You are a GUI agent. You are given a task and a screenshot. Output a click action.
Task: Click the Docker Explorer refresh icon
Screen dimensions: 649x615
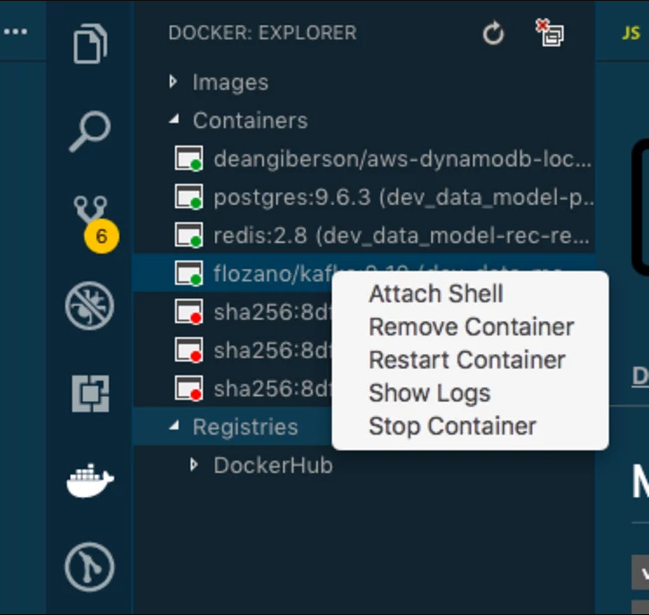tap(493, 34)
